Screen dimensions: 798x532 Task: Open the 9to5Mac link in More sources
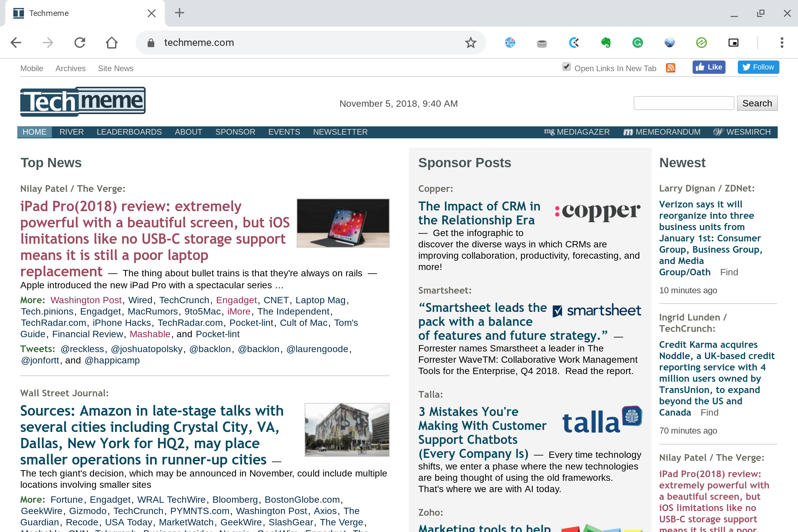[x=202, y=312]
